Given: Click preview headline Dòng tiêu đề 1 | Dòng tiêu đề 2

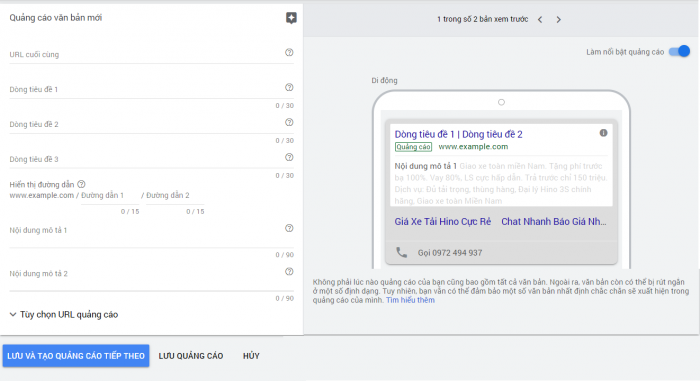Looking at the screenshot, I should (458, 134).
